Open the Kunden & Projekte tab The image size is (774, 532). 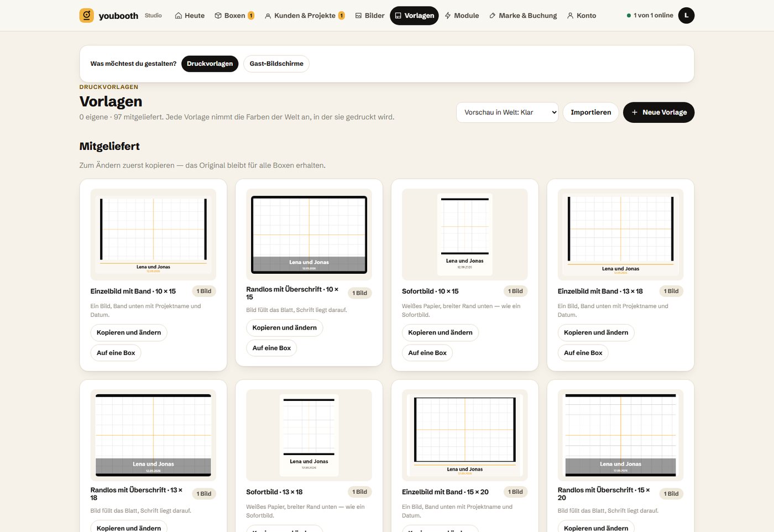tap(305, 15)
